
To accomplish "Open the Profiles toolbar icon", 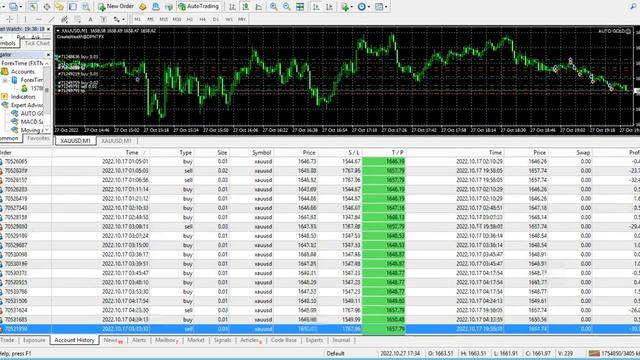I will coord(13,7).
